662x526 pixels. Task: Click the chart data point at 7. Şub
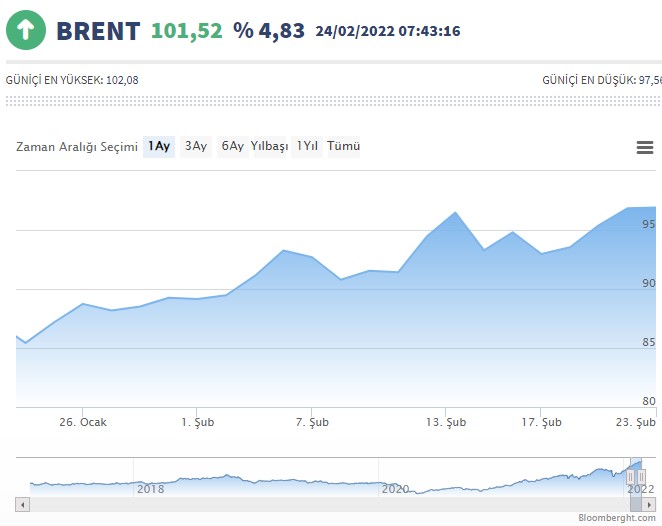(x=312, y=257)
